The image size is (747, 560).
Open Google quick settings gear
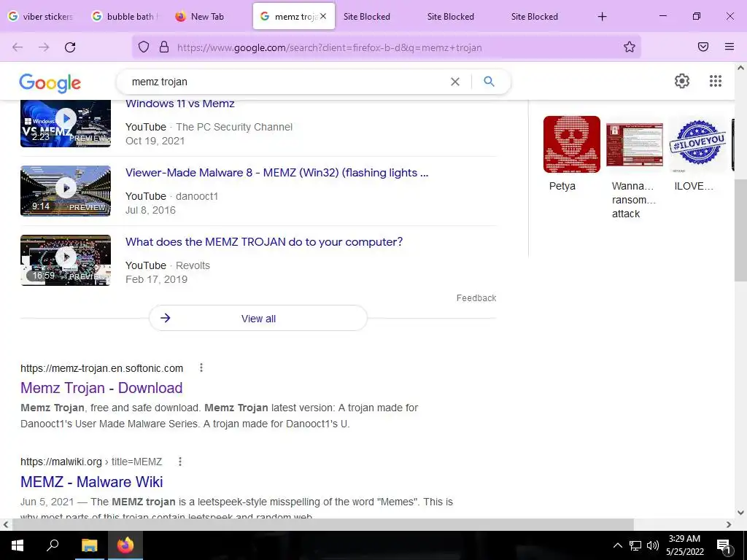tap(682, 81)
